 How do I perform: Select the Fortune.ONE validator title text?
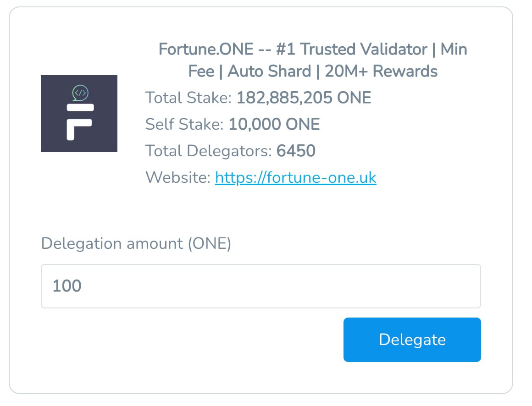pos(313,60)
